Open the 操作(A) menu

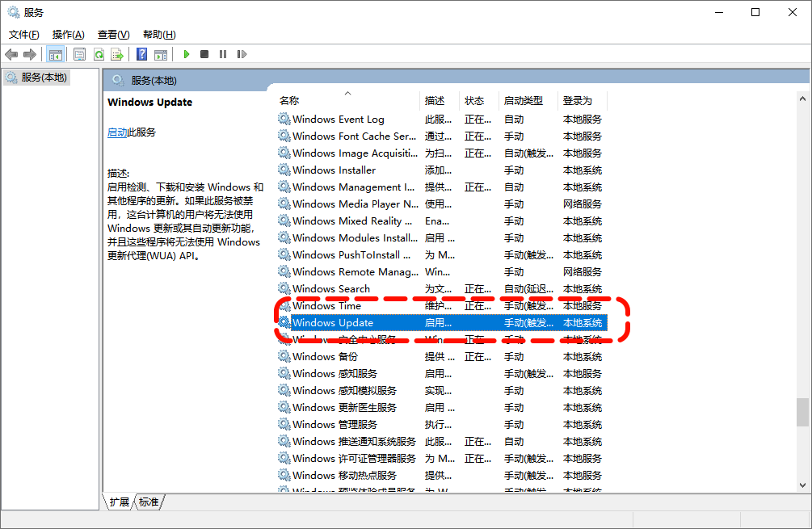(69, 35)
